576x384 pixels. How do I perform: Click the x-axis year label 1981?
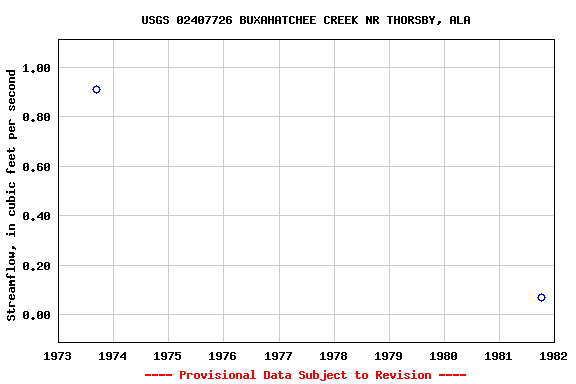tap(499, 356)
